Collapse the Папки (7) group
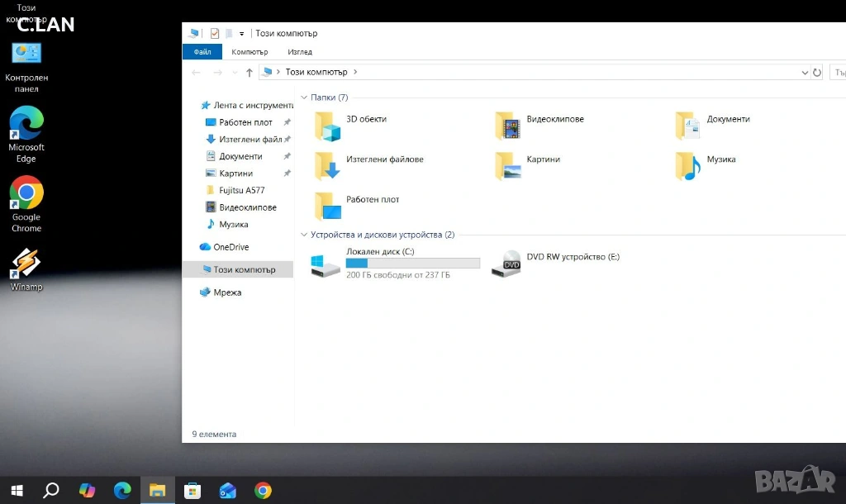 pos(304,97)
